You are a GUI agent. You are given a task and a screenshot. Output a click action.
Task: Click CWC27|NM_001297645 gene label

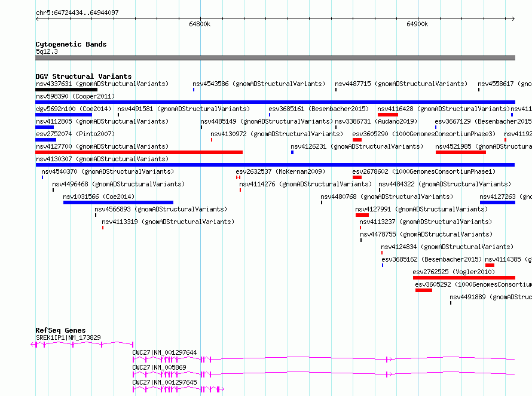tap(164, 382)
